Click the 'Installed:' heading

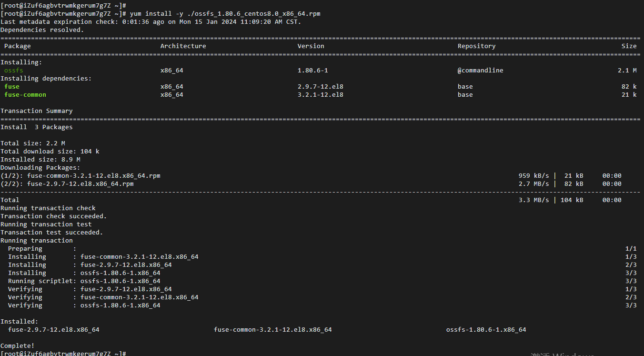[x=20, y=321]
